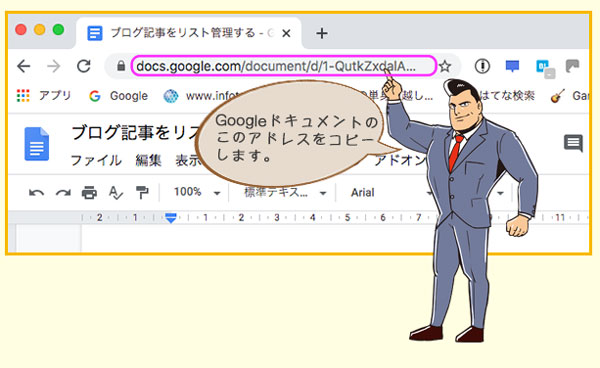
Task: Run spell check with the A-check icon
Action: pyautogui.click(x=116, y=192)
